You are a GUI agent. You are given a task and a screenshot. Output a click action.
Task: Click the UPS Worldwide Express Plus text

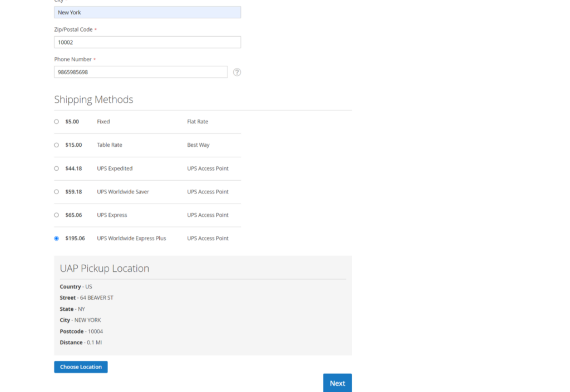131,238
